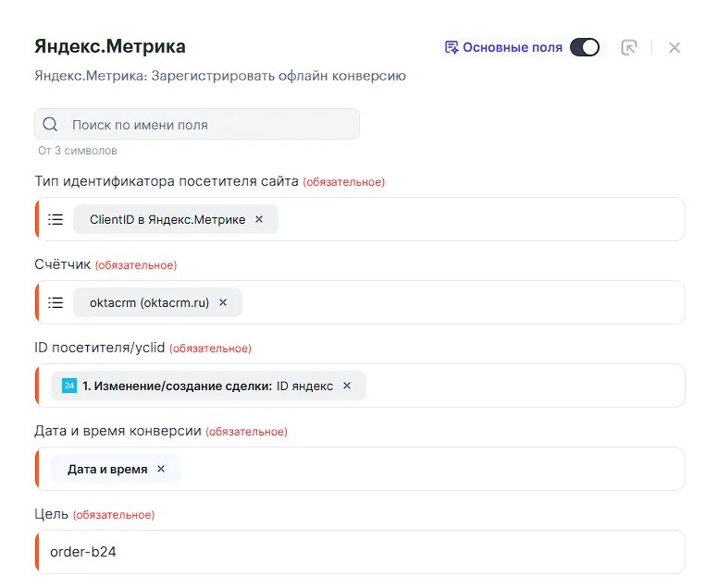The height and width of the screenshot is (588, 718).
Task: Click the Bitrix24 icon in ID chip
Action: click(x=68, y=386)
